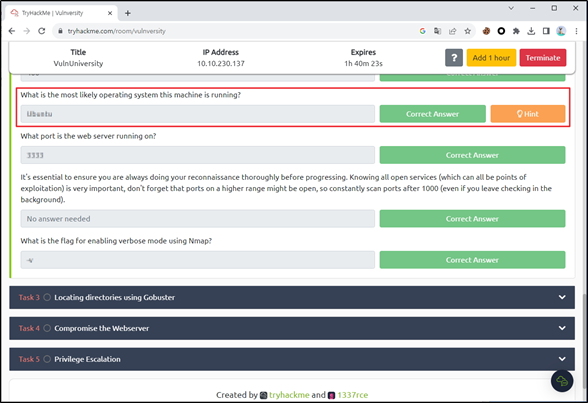Click the 3333 port answer field

(x=198, y=155)
